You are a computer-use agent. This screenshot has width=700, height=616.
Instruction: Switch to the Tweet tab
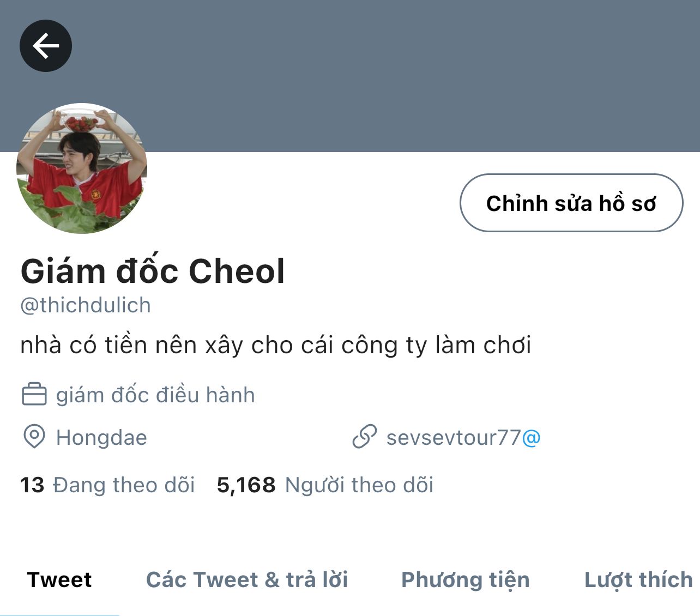click(x=59, y=579)
